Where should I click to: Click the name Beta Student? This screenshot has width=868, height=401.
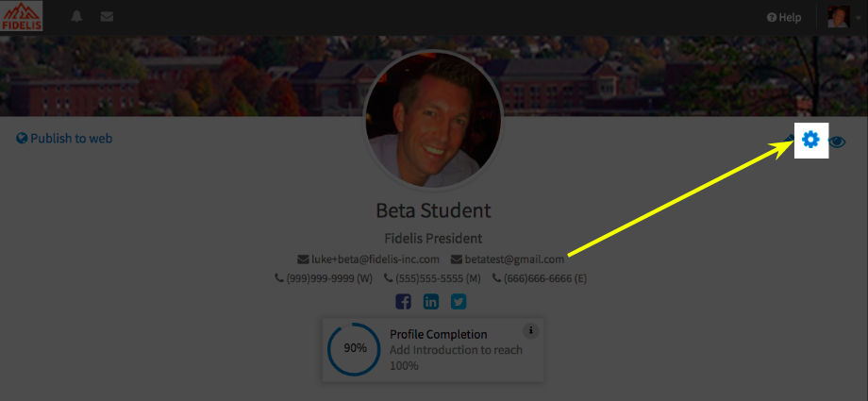(433, 210)
